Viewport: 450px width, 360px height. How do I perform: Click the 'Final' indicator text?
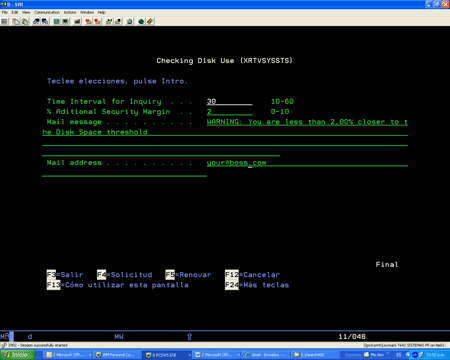coord(387,264)
